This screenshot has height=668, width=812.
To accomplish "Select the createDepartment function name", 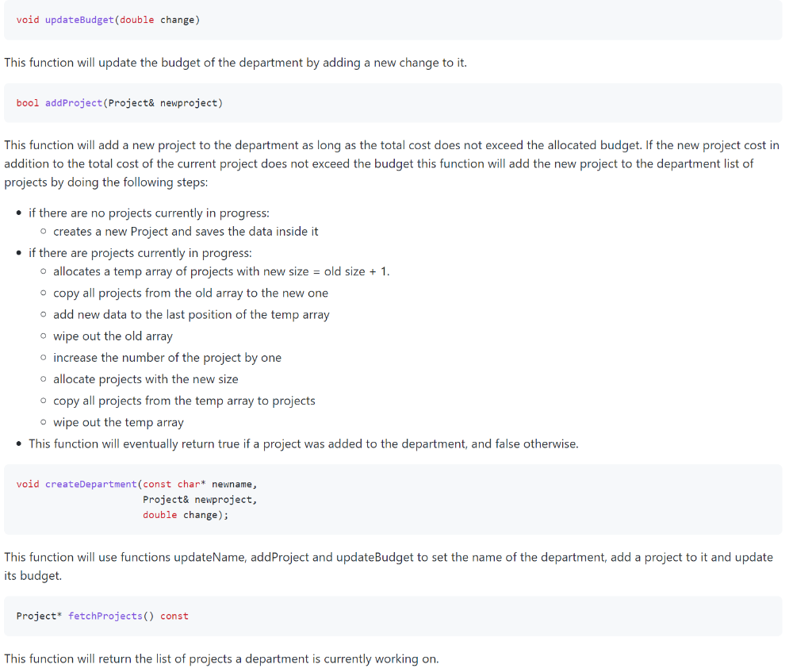I will pos(90,483).
